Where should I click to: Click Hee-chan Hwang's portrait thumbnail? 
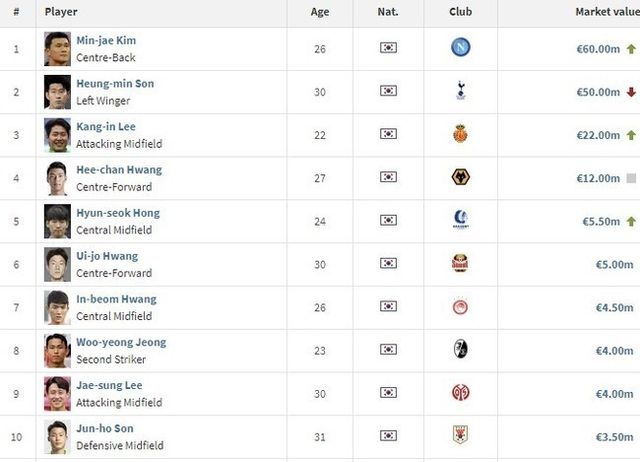[x=57, y=178]
